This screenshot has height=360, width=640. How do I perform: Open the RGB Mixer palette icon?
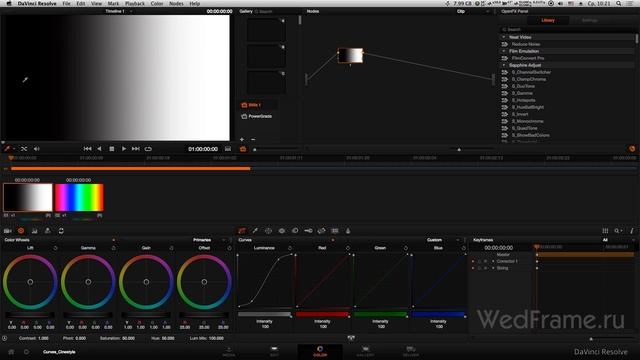[x=34, y=231]
